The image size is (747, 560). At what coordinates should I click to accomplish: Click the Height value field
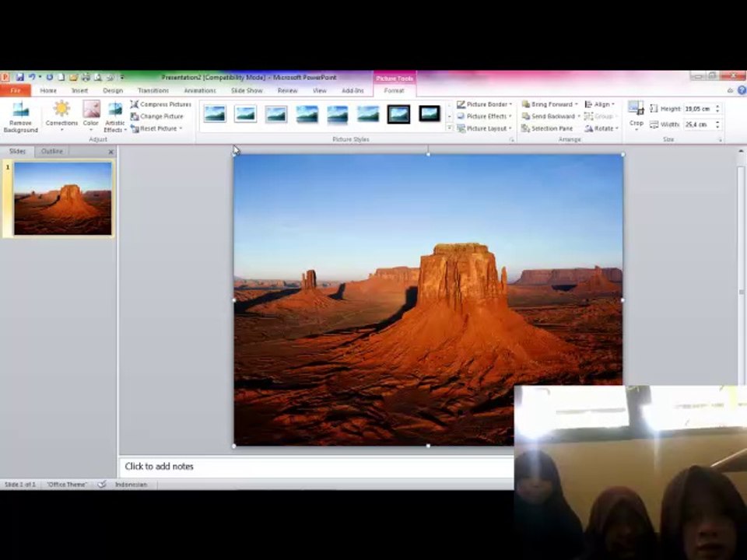coord(697,109)
